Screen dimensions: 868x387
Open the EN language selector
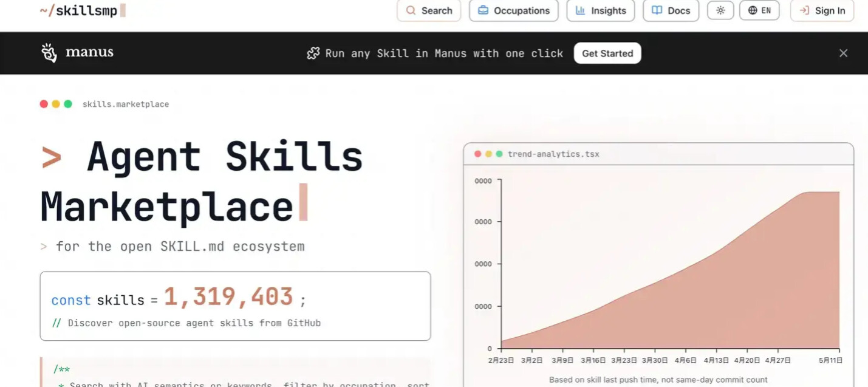point(759,10)
